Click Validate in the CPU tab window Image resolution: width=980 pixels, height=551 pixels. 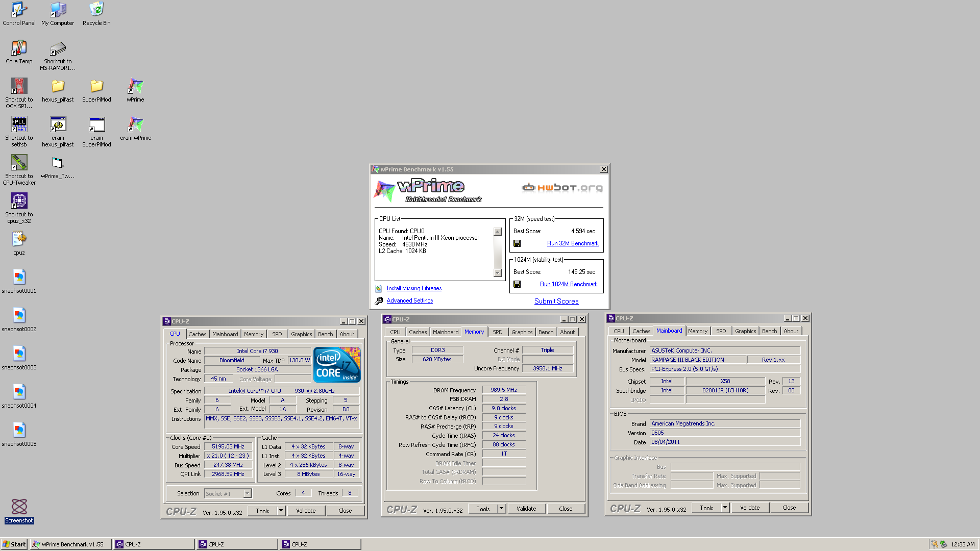click(x=306, y=511)
